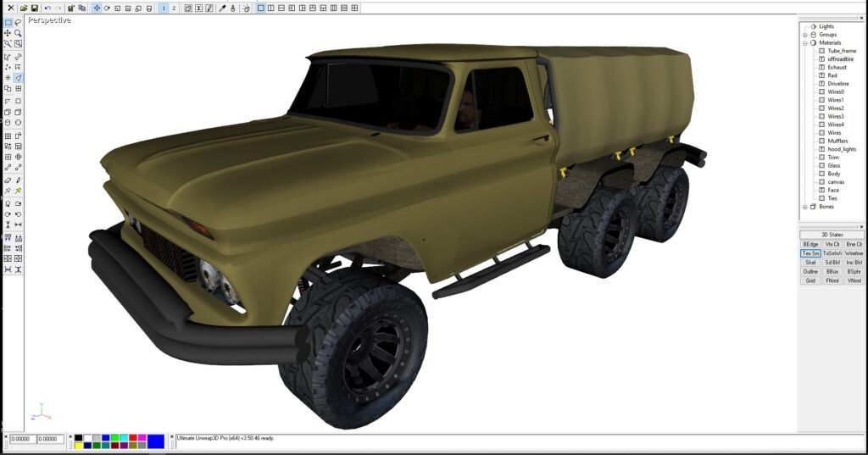
Task: Expand the Groups tree node
Action: pos(804,35)
